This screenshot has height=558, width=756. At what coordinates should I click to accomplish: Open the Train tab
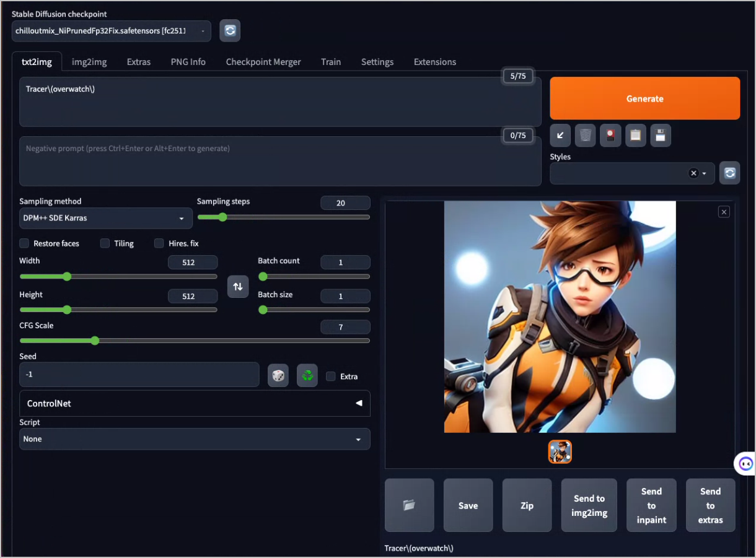click(331, 62)
